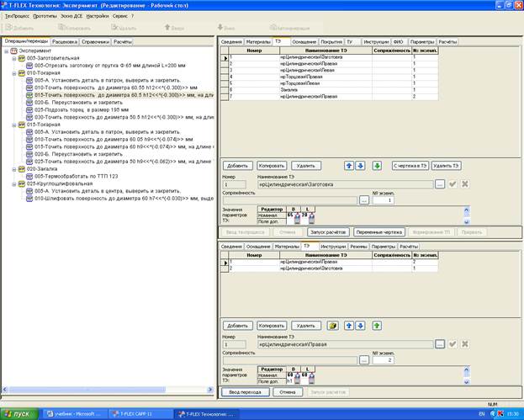Move TЭ row up in lower panel
Viewport: 524px width, 420px height.
click(x=349, y=326)
